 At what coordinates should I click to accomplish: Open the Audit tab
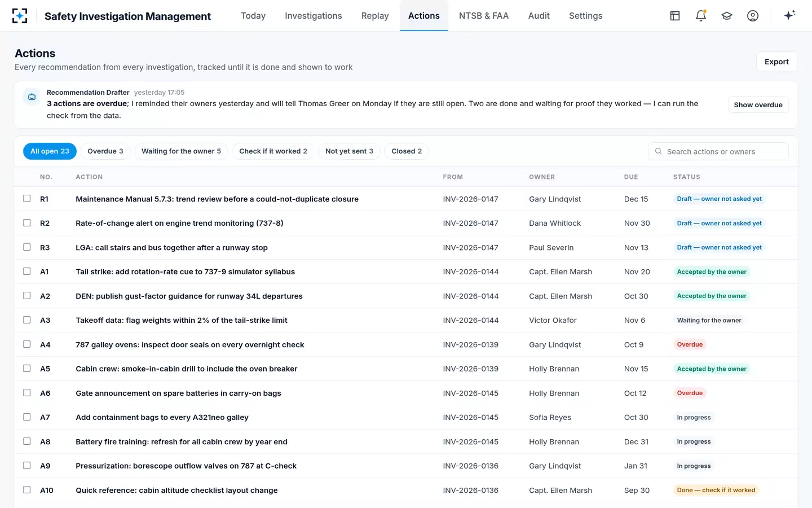coord(539,16)
